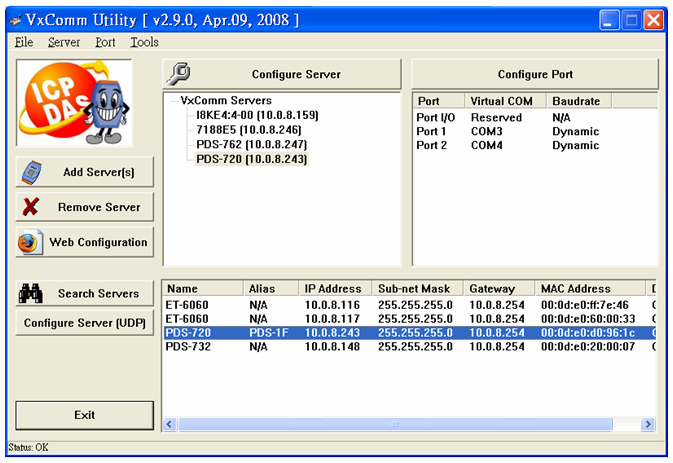
Task: Click the red X icon on Remove Server
Action: 31,207
